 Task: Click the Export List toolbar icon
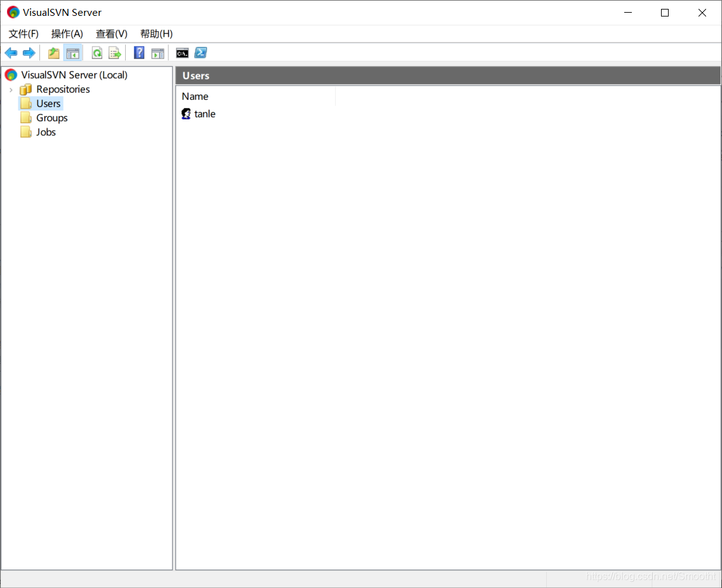coord(115,53)
